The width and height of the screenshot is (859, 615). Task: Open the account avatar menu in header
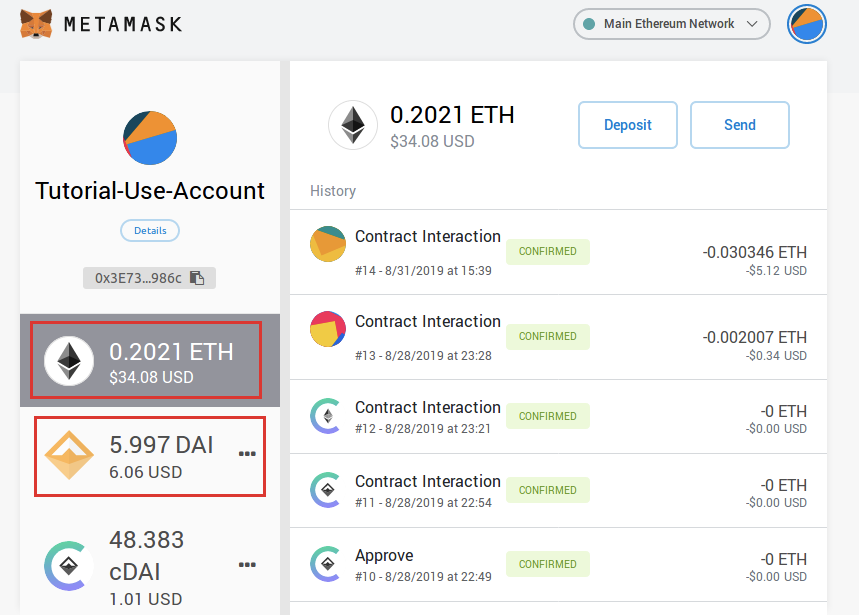806,24
